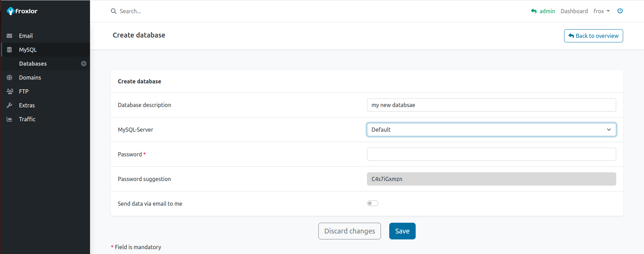644x254 pixels.
Task: Click the Database description field
Action: pos(491,105)
